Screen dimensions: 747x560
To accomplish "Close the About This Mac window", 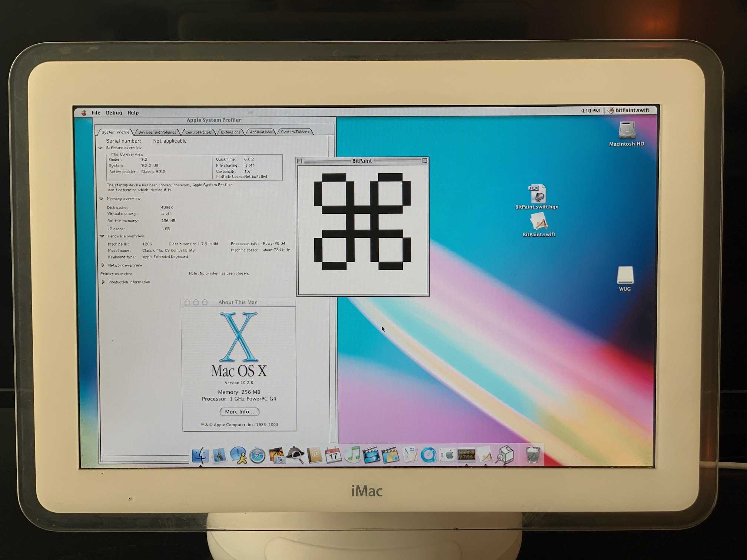I will tap(187, 303).
